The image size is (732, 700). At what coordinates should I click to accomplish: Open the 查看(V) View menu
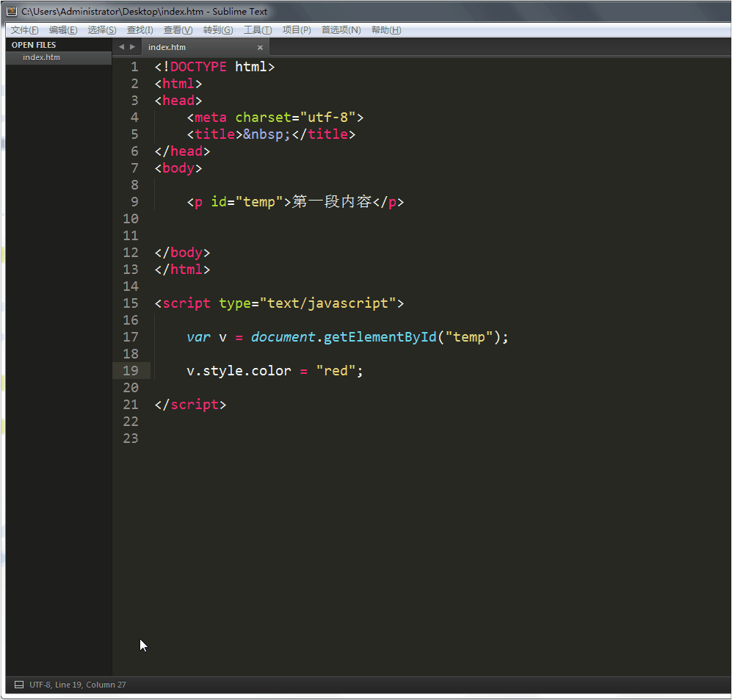click(x=178, y=30)
